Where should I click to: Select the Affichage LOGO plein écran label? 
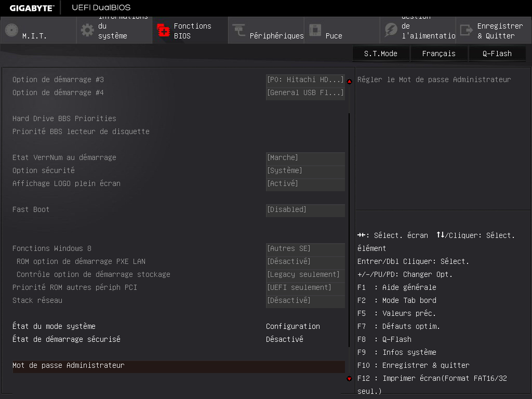point(66,183)
